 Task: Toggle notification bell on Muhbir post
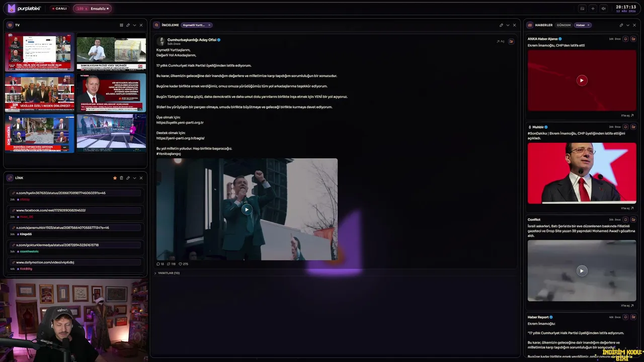[x=625, y=127]
